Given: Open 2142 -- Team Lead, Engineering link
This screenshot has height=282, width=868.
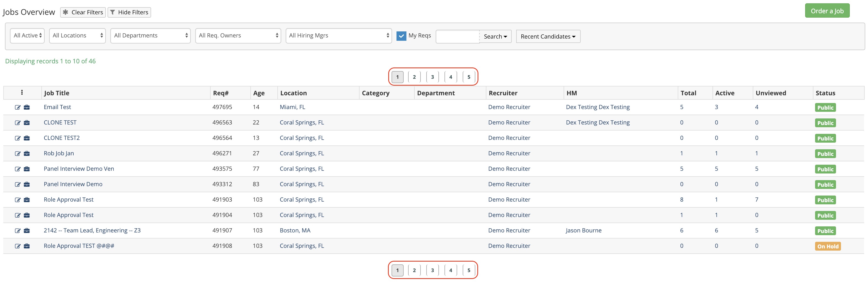Looking at the screenshot, I should 92,231.
